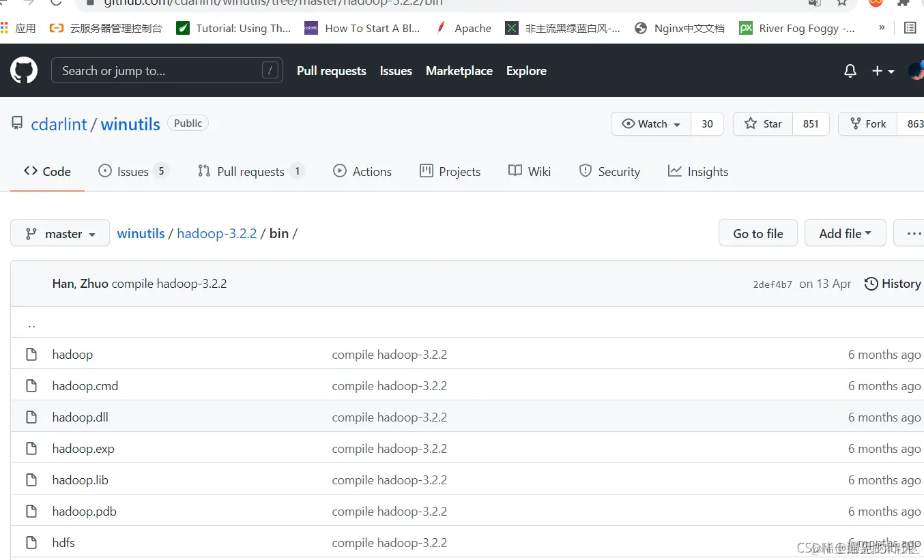Open the notifications bell
This screenshot has width=924, height=560.
click(850, 71)
